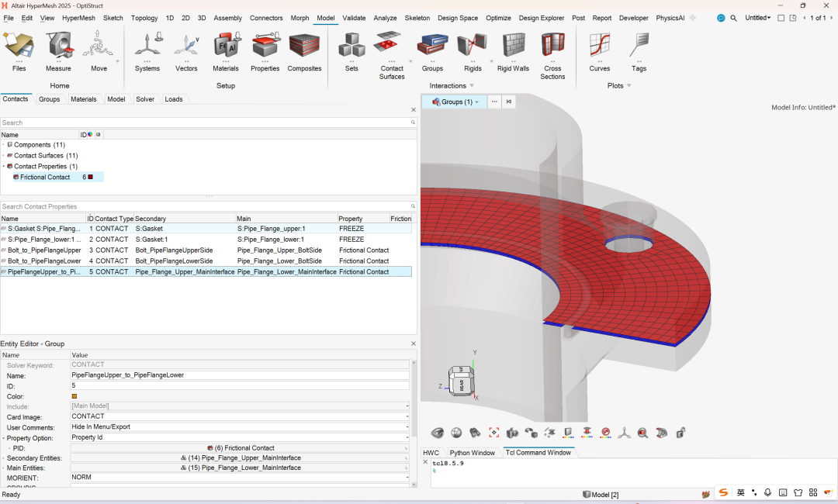This screenshot has width=838, height=504.
Task: Click the lock icon in view toolbar
Action: pyautogui.click(x=680, y=433)
